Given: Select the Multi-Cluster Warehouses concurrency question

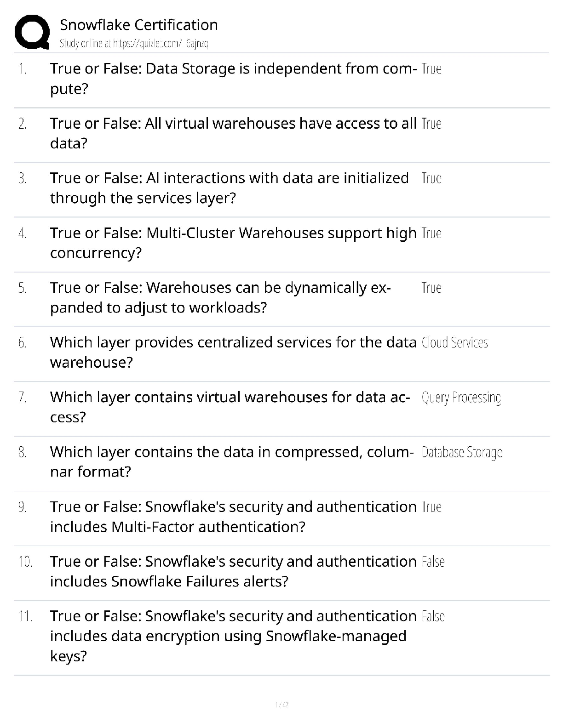Looking at the screenshot, I should 233,243.
